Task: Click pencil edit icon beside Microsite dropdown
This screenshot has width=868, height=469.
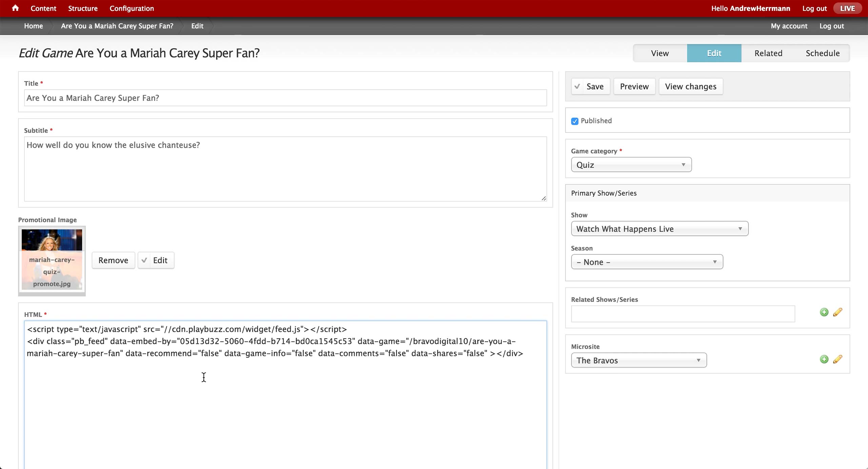Action: pos(837,359)
